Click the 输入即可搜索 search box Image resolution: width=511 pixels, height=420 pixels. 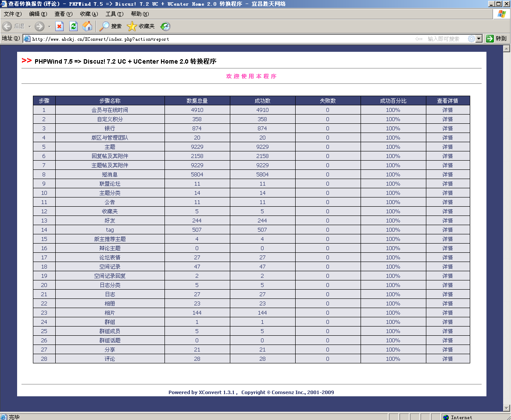(x=443, y=39)
